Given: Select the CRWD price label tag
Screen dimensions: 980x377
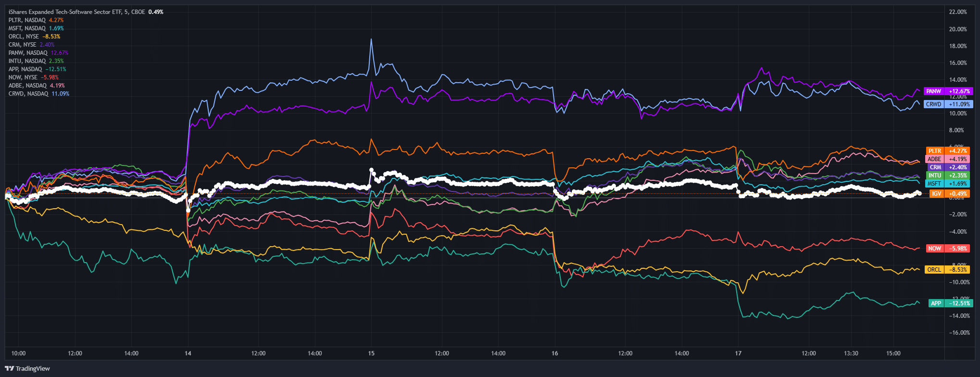Looking at the screenshot, I should click(948, 104).
